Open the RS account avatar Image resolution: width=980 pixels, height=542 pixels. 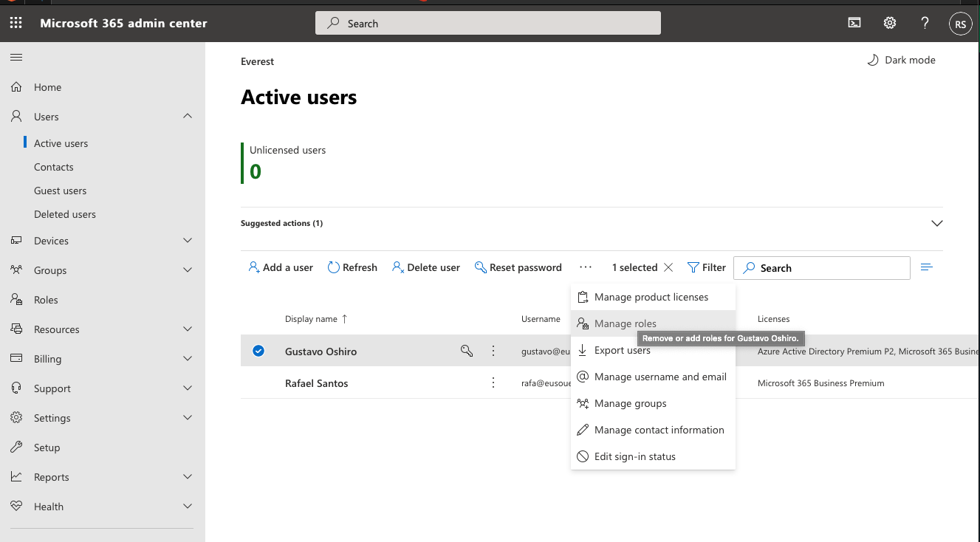click(x=960, y=24)
